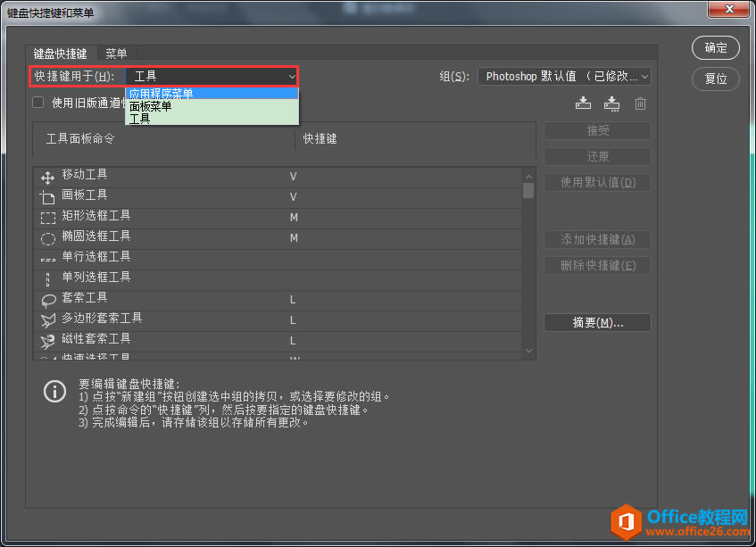The width and height of the screenshot is (756, 547).
Task: Click the 摘要(M)... button
Action: [597, 323]
